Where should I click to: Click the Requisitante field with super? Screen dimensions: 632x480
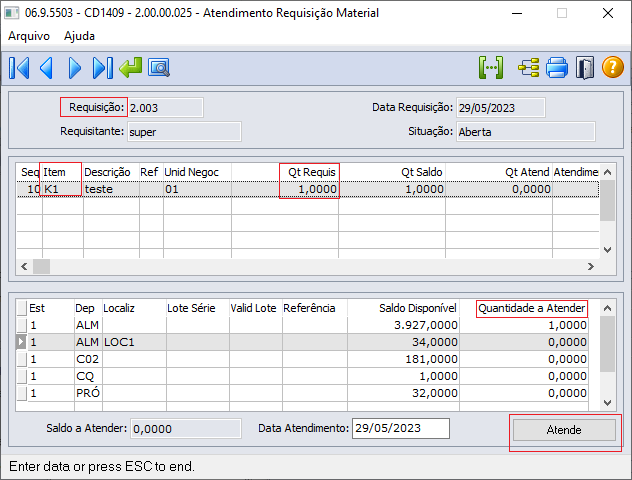(185, 132)
